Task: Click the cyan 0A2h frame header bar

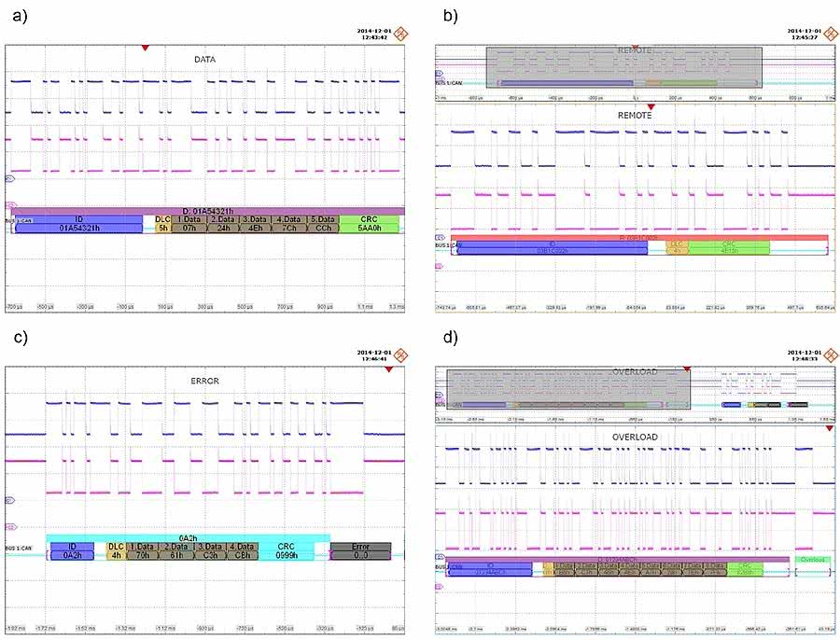Action: coord(187,537)
